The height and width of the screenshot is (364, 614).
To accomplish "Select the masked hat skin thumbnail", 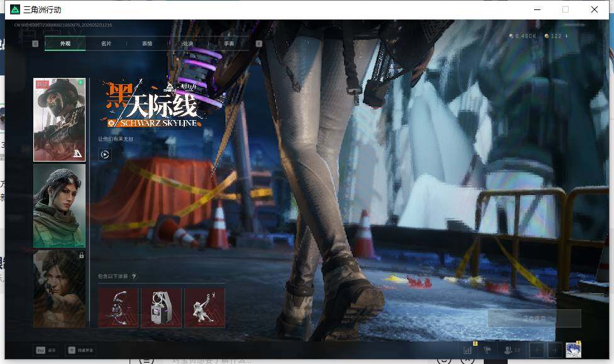I will [x=59, y=120].
